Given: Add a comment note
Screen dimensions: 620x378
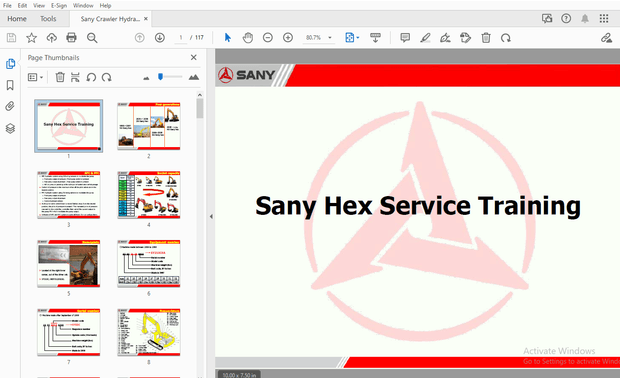Looking at the screenshot, I should point(405,38).
